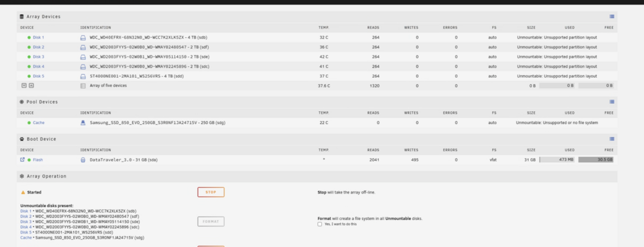Click the green status dot for Cache
The height and width of the screenshot is (247, 644).
pos(29,123)
